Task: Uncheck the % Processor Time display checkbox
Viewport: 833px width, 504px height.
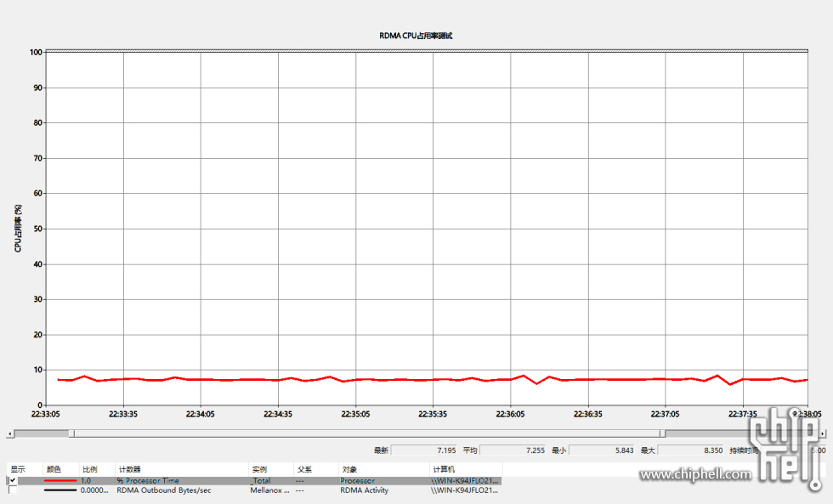Action: coord(13,480)
